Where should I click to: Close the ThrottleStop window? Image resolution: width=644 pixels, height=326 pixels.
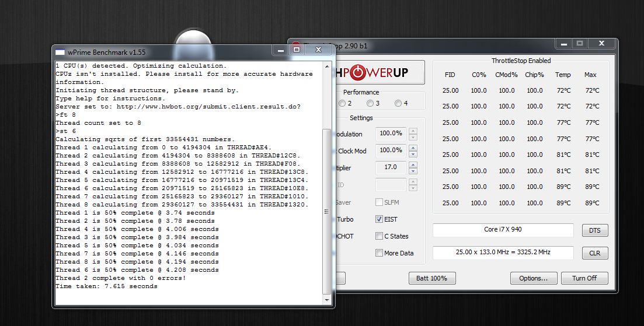click(x=602, y=43)
